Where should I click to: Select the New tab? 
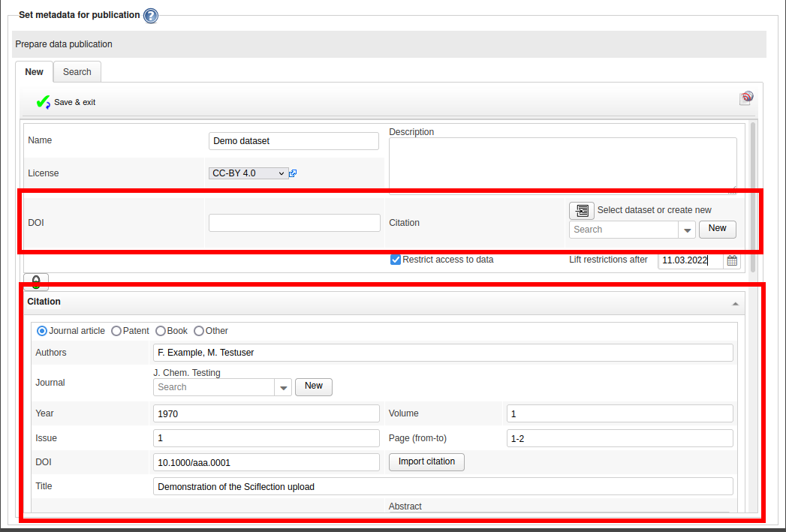pyautogui.click(x=35, y=72)
